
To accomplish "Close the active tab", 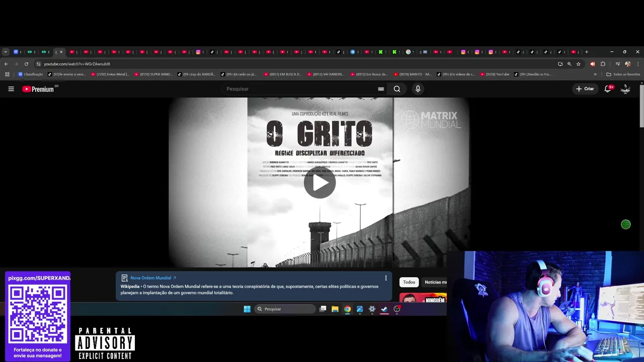I will click(61, 52).
